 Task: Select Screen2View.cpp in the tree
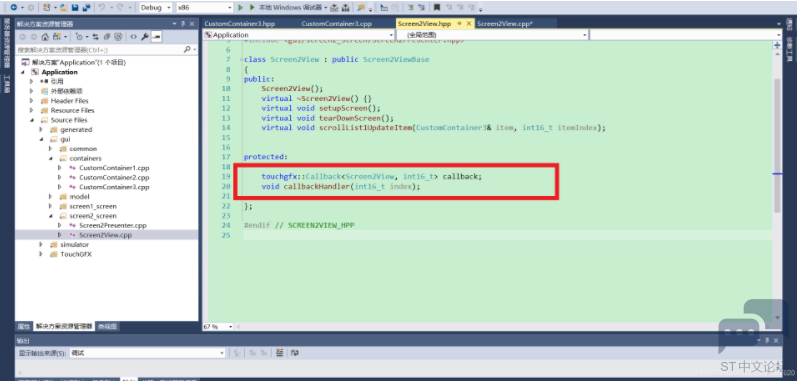105,235
